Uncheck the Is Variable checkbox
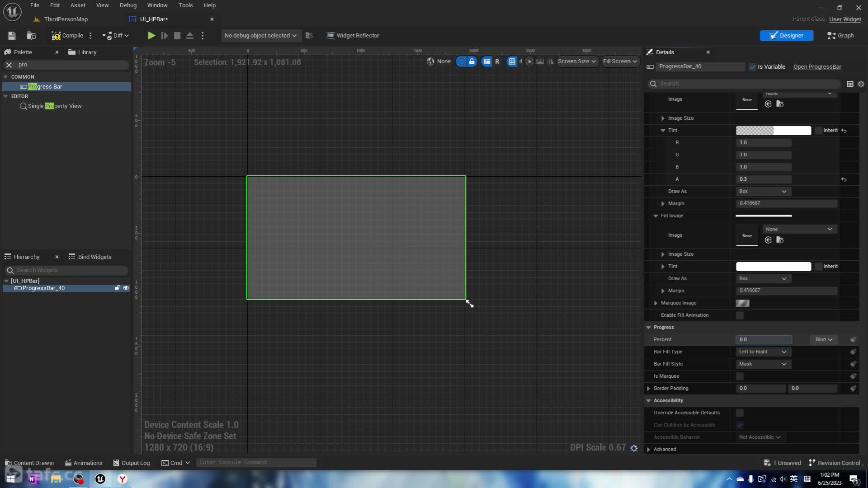This screenshot has width=868, height=488. (x=752, y=66)
